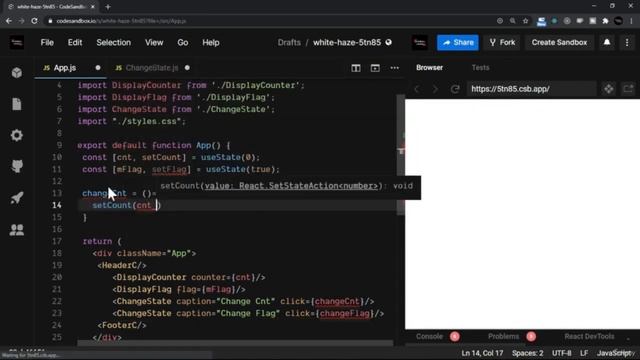Image resolution: width=640 pixels, height=360 pixels.
Task: Open the GitHub sidebar icon
Action: [x=17, y=166]
